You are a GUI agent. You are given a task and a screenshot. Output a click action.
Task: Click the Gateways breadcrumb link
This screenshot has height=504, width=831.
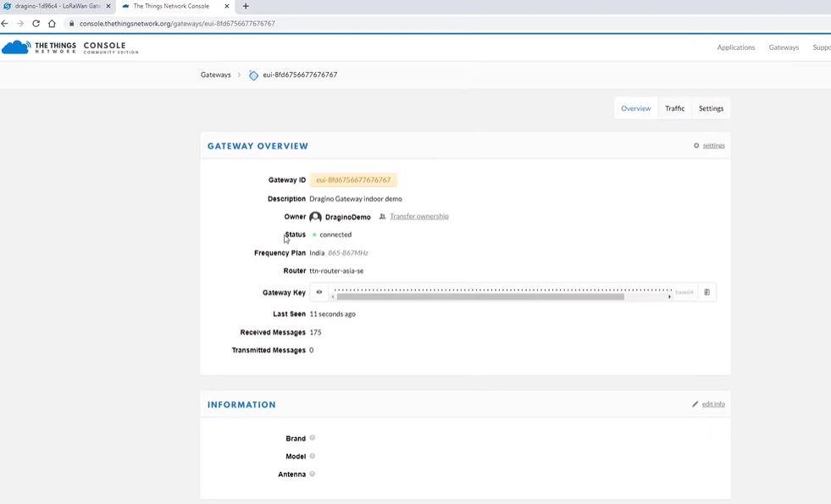point(216,75)
